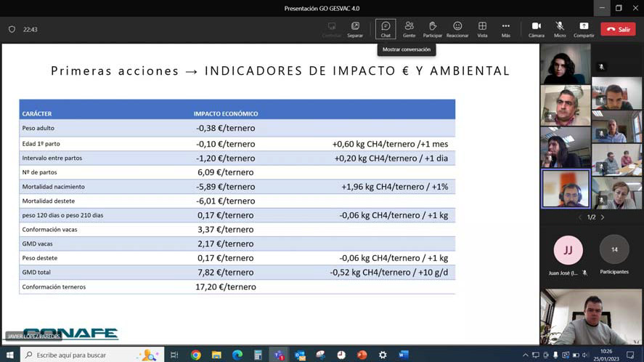Click the Windows Start button
Viewport: 644px width, 362px height.
pos(10,355)
